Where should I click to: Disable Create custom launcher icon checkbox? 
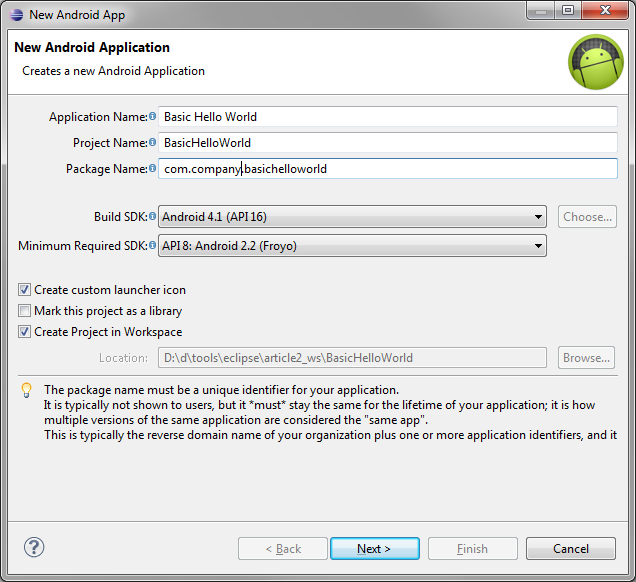tap(25, 290)
